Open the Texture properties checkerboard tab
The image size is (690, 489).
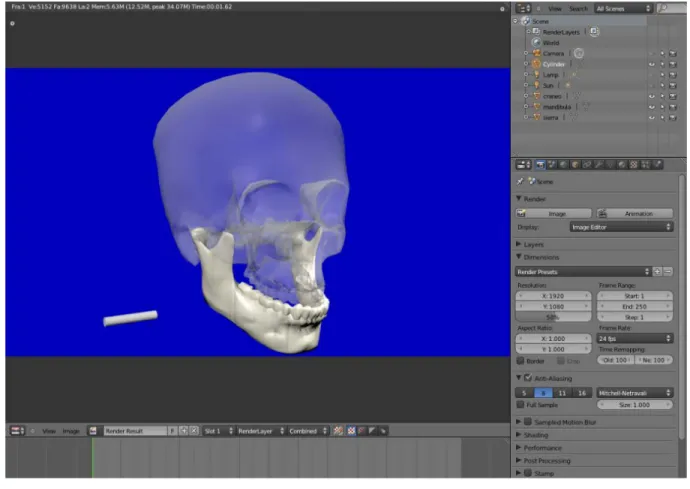[x=633, y=165]
